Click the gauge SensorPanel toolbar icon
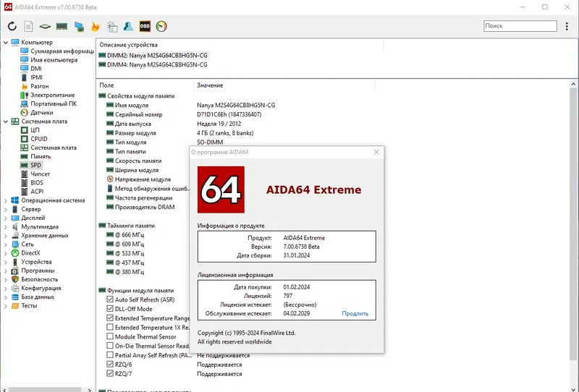579x392 pixels. click(x=161, y=26)
